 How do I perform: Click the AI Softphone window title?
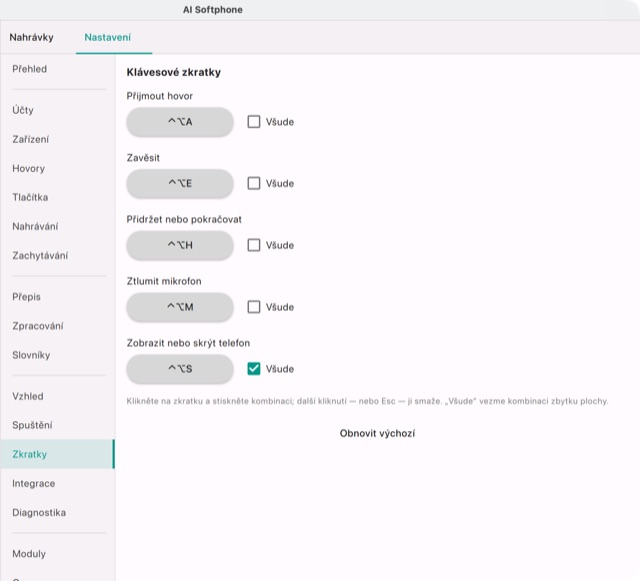coord(213,10)
